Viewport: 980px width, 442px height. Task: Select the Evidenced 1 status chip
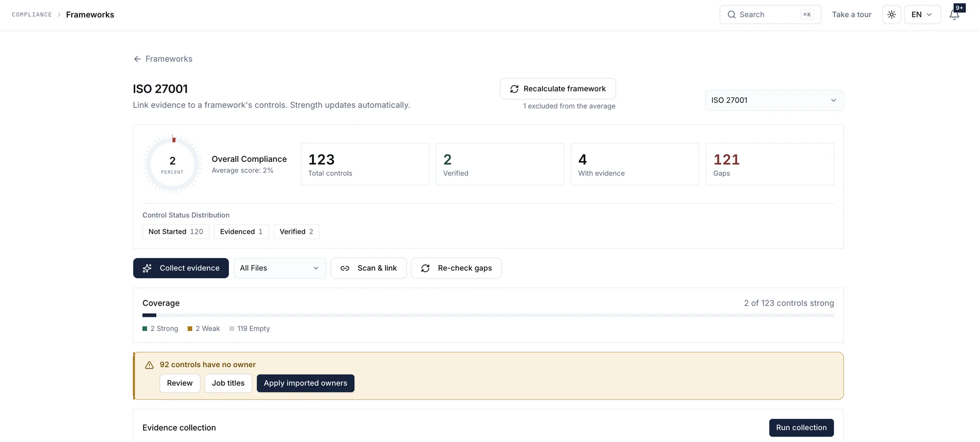(x=241, y=232)
